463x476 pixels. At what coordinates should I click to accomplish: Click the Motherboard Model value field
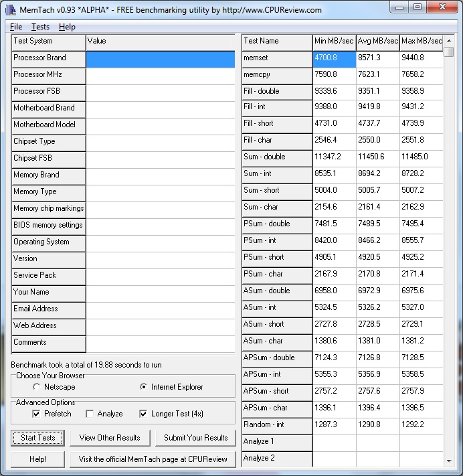[x=161, y=127]
